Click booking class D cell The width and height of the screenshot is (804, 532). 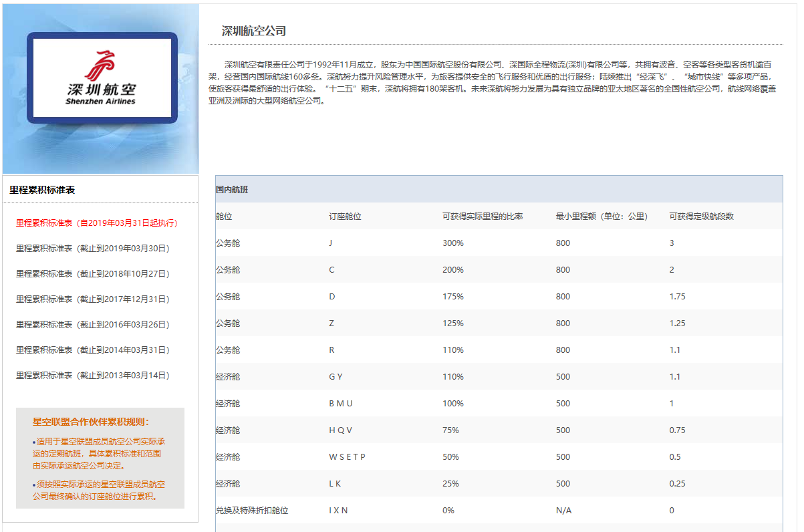coord(331,297)
